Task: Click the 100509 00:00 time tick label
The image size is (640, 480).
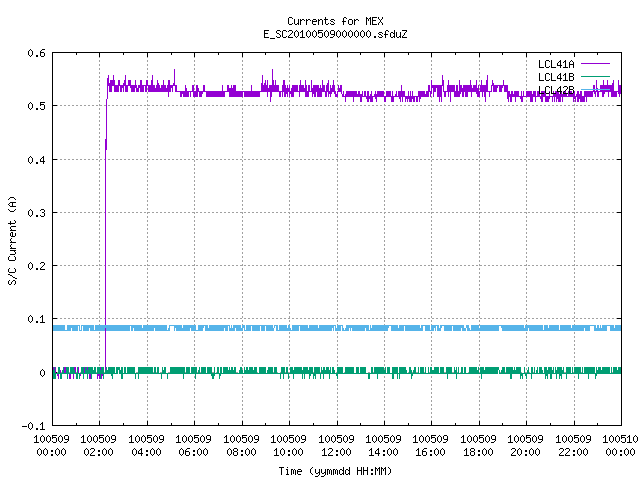Action: pos(51,446)
